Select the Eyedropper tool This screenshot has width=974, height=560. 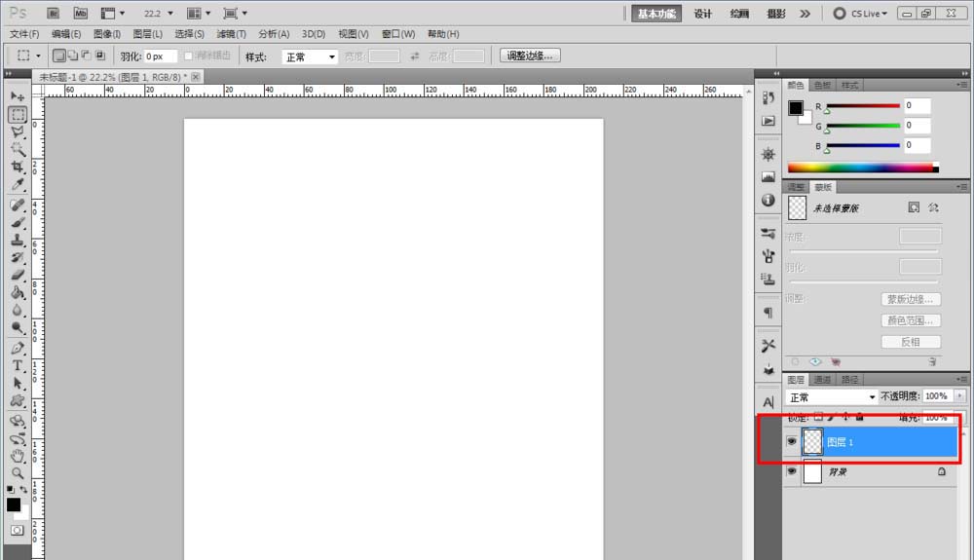click(18, 184)
